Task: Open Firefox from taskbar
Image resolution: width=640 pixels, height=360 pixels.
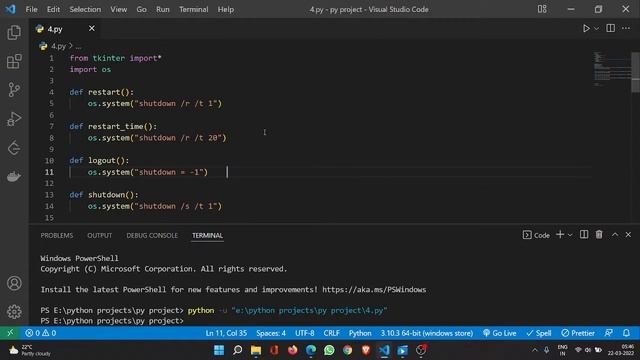Action: pos(293,350)
